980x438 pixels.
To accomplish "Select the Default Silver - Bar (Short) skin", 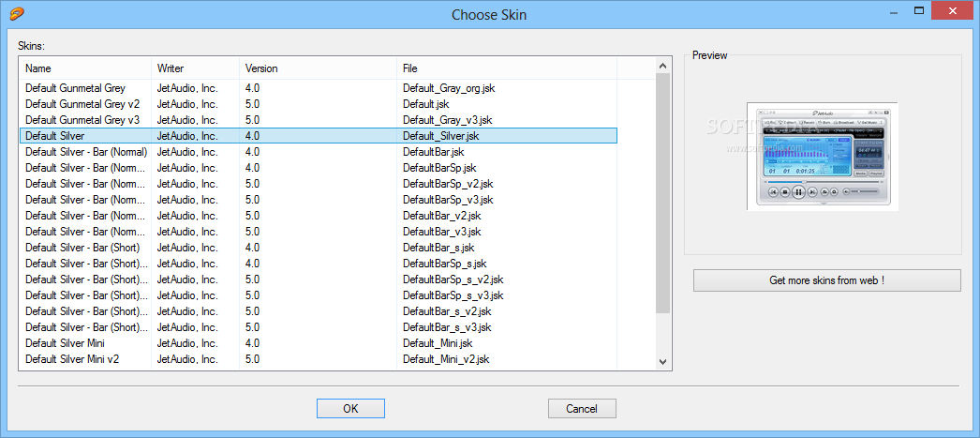I will [x=82, y=248].
